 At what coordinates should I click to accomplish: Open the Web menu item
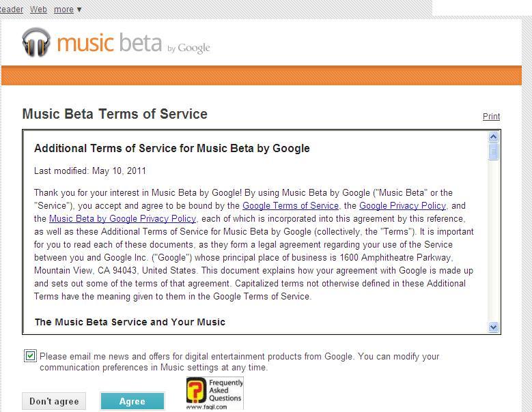point(39,10)
